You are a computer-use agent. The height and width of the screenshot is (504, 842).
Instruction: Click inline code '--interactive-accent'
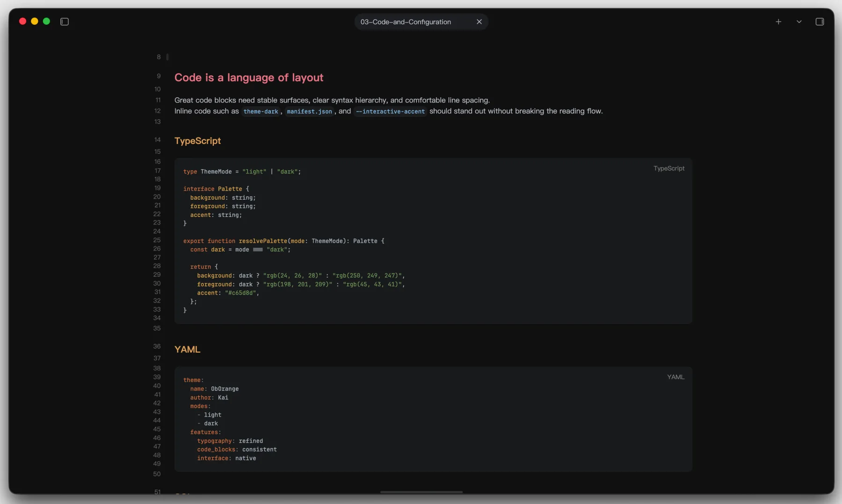tap(390, 111)
